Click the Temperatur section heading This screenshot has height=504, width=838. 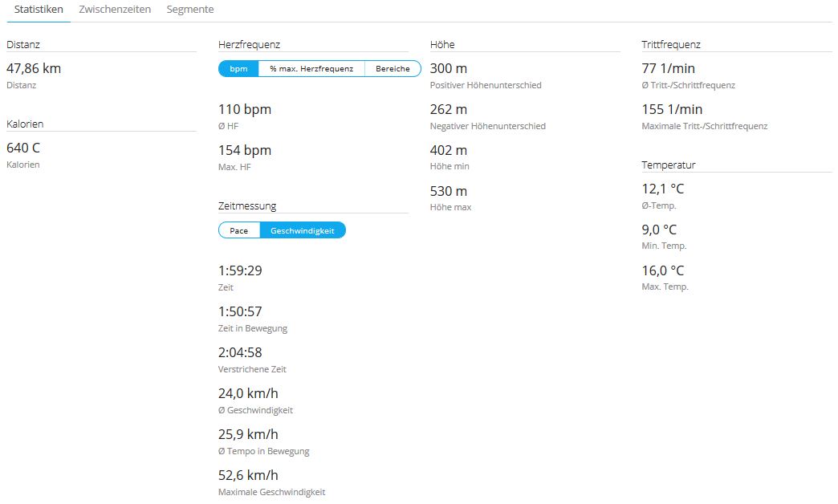pyautogui.click(x=669, y=165)
